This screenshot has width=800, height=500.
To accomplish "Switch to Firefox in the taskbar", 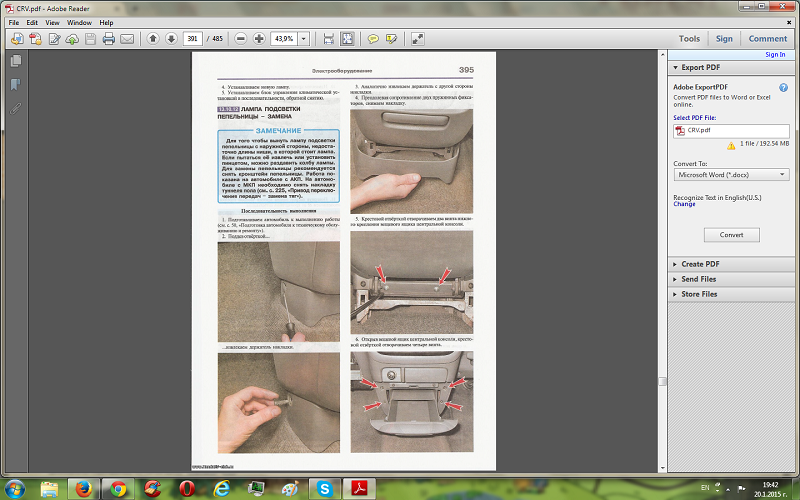I will pyautogui.click(x=83, y=489).
